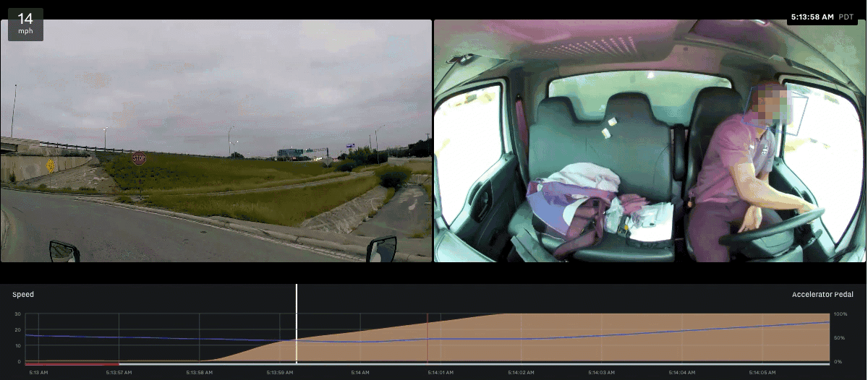Click the 100% accelerator axis label
Viewport: 868px width, 380px height.
(841, 314)
